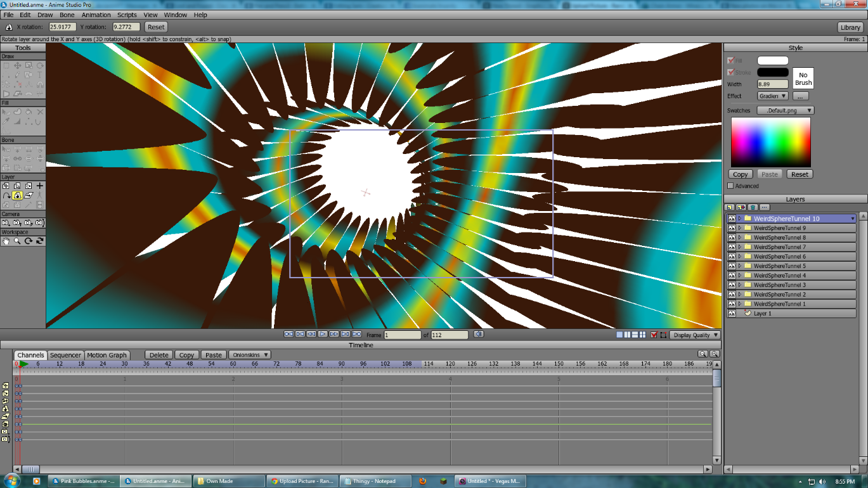Expand the WeirdSphereTunnel 6 group
This screenshot has height=488, width=868.
739,256
